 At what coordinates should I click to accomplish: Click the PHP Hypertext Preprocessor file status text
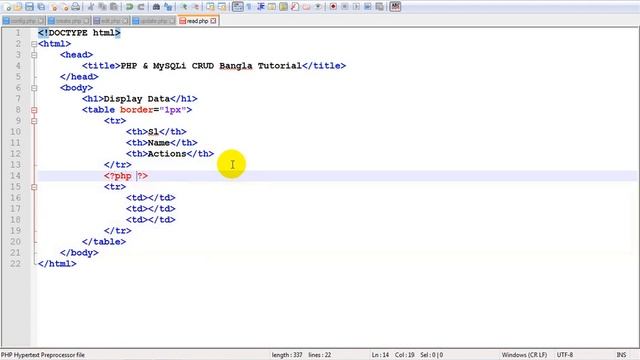(x=43, y=355)
